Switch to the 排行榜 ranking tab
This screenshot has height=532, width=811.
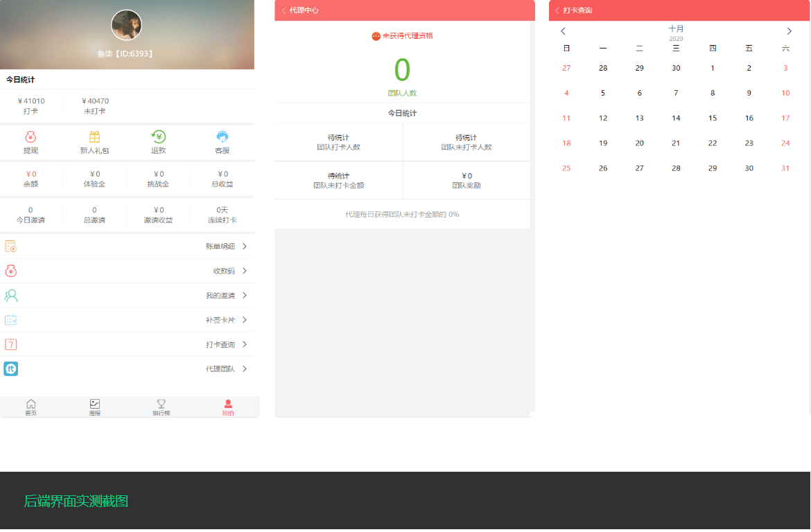[162, 408]
